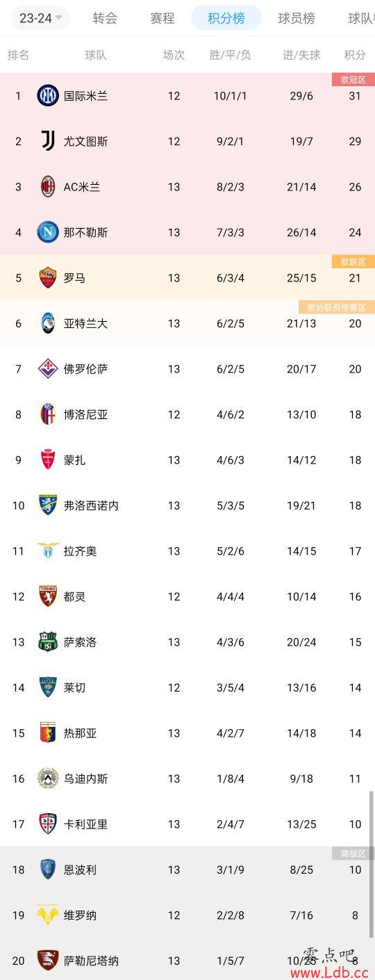
Task: Open the 23-24 season dropdown
Action: (40, 18)
